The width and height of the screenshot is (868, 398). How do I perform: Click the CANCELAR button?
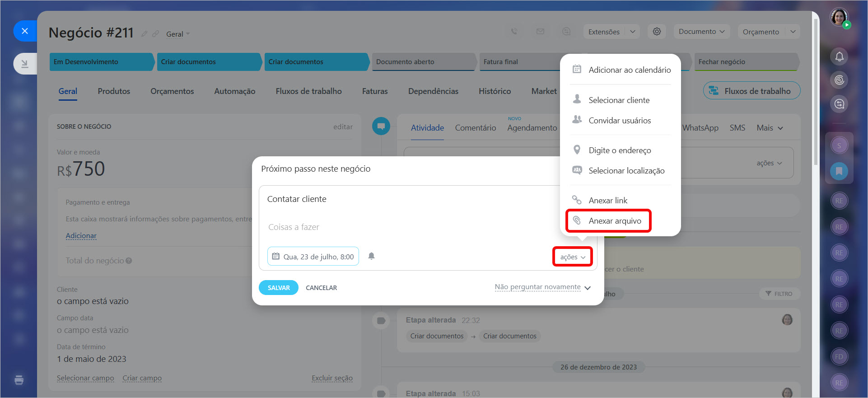click(x=321, y=288)
